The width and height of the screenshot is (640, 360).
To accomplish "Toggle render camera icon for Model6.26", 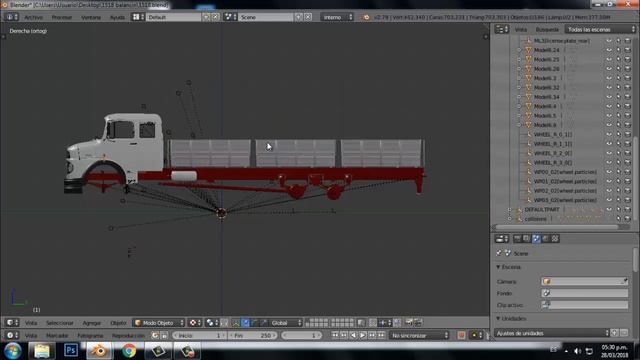I will click(x=628, y=69).
